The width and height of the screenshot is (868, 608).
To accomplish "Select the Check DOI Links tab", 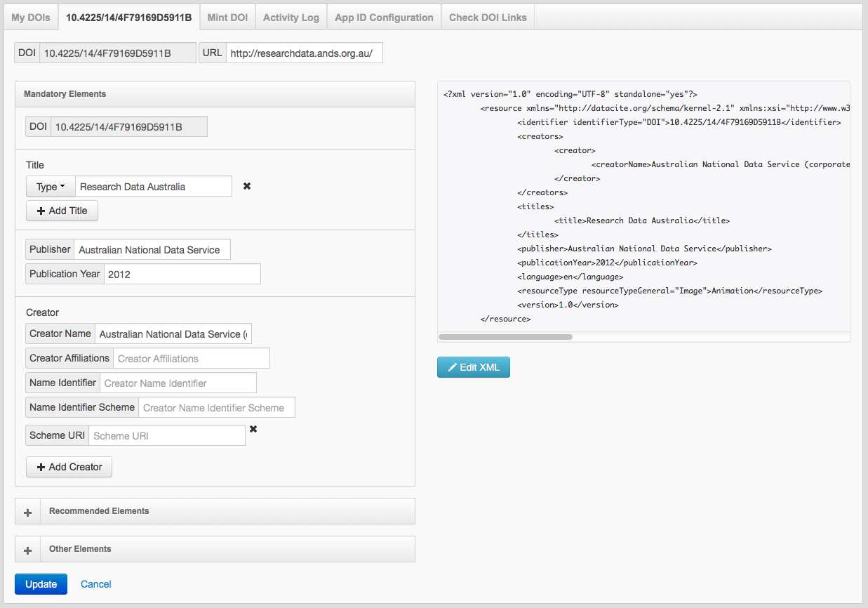I will [x=488, y=18].
